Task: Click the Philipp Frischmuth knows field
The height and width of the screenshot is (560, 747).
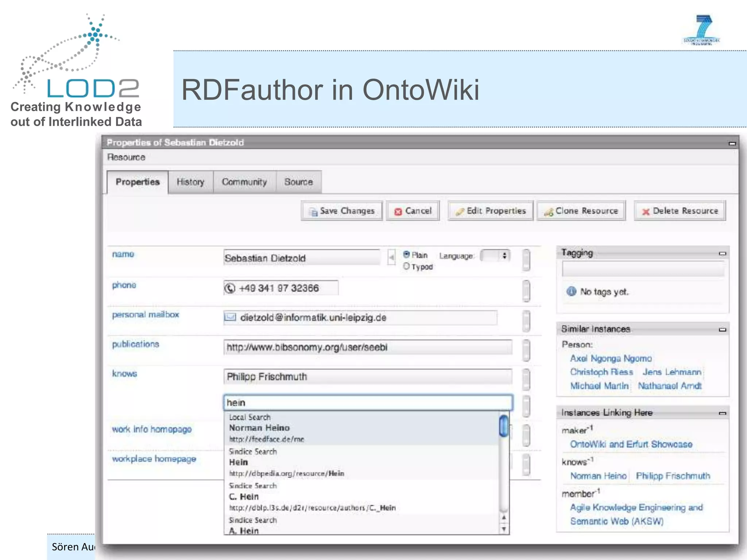Action: click(368, 376)
